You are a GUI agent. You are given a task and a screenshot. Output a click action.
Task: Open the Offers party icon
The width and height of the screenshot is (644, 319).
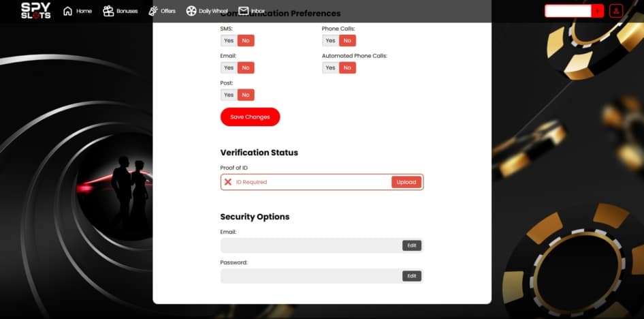153,11
